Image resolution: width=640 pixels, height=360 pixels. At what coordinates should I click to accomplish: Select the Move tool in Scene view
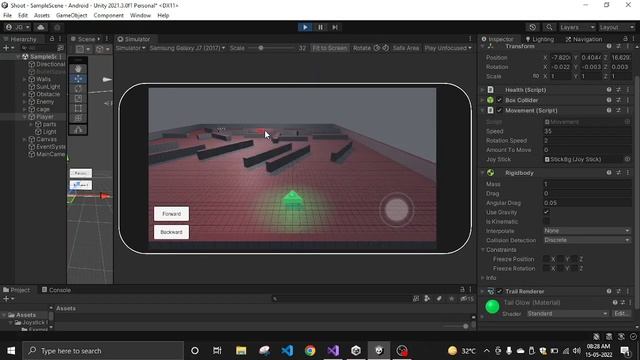[78, 79]
